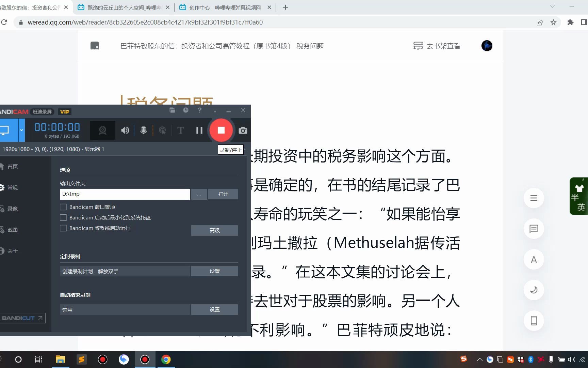588x368 pixels.
Task: Click the WeRead book logo icon
Action: pyautogui.click(x=95, y=46)
